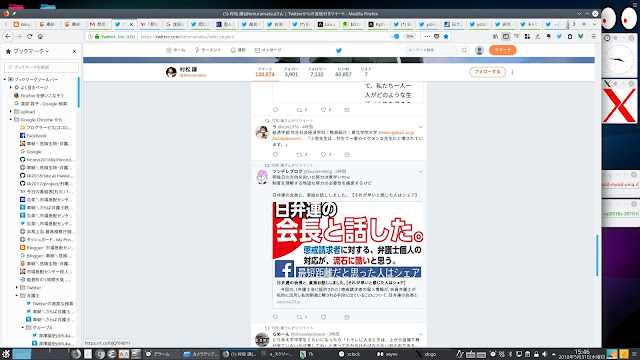View the ツイート count 130,574 tab
This screenshot has width=640, height=360.
click(265, 72)
